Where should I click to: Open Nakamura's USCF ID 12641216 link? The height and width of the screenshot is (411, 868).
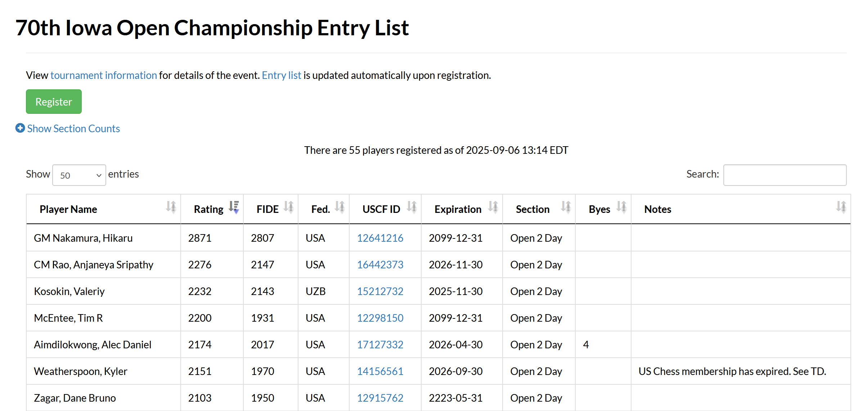click(380, 238)
